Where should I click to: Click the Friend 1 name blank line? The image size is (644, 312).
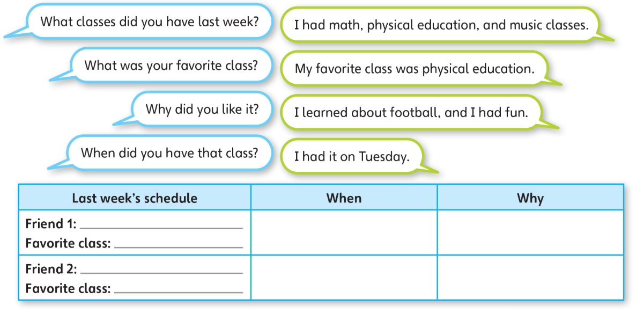(x=161, y=228)
